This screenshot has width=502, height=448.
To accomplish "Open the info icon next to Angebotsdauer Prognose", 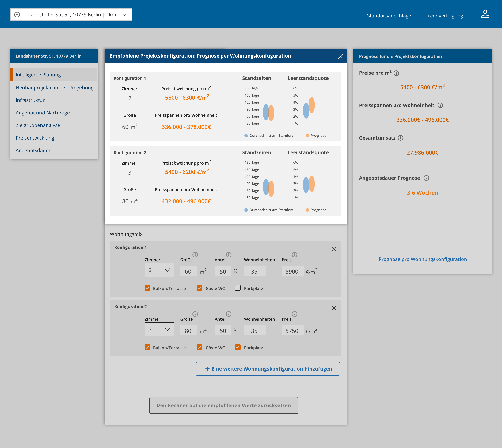I will (426, 178).
